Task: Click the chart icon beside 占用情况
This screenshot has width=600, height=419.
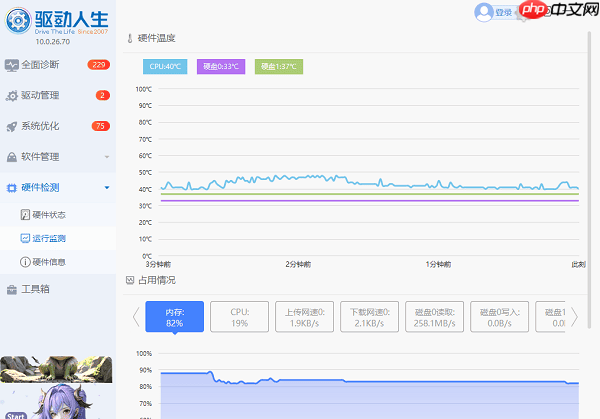Action: [x=130, y=280]
